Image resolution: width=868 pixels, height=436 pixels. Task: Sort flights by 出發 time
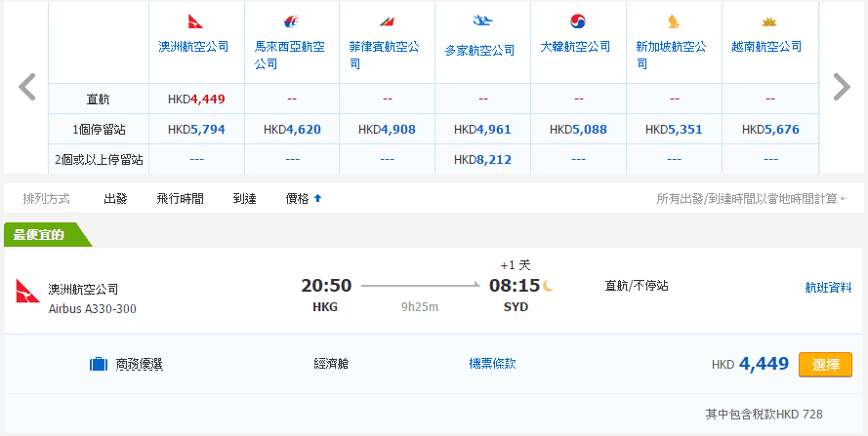point(115,199)
